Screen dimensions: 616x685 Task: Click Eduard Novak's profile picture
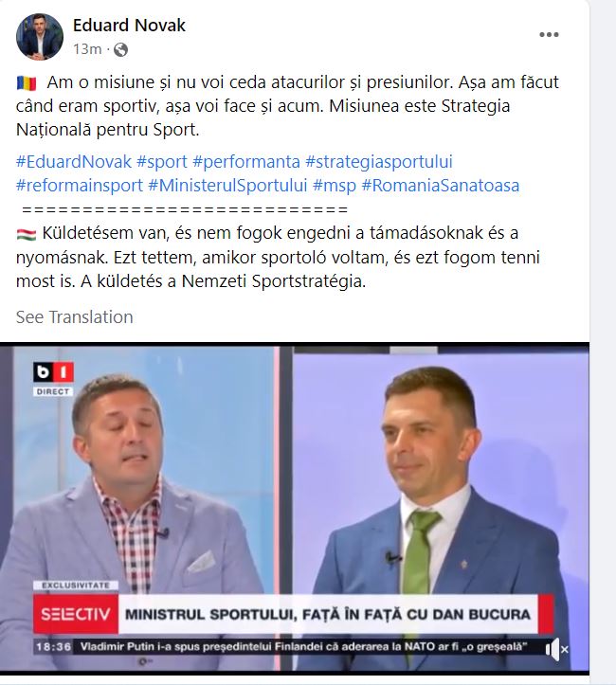[x=40, y=37]
